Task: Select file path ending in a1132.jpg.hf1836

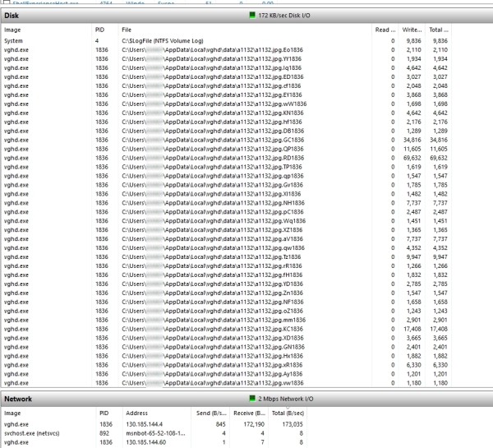Action: [x=212, y=122]
